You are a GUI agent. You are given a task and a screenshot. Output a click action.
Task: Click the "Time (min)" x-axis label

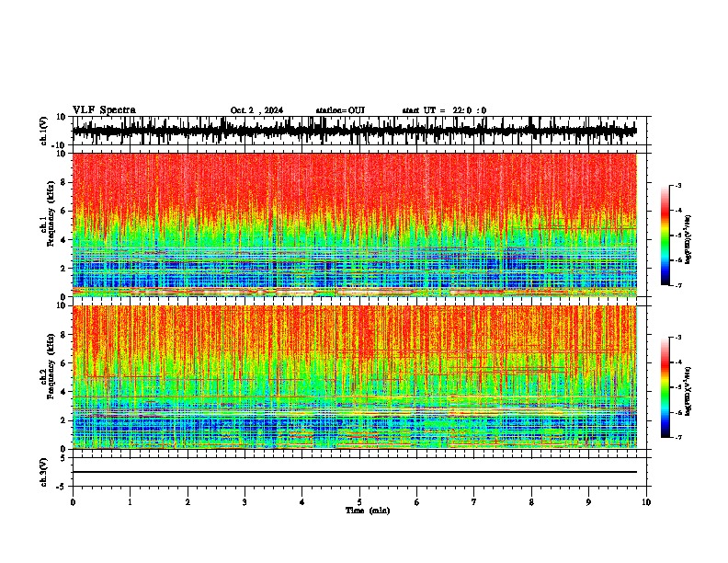click(x=368, y=511)
